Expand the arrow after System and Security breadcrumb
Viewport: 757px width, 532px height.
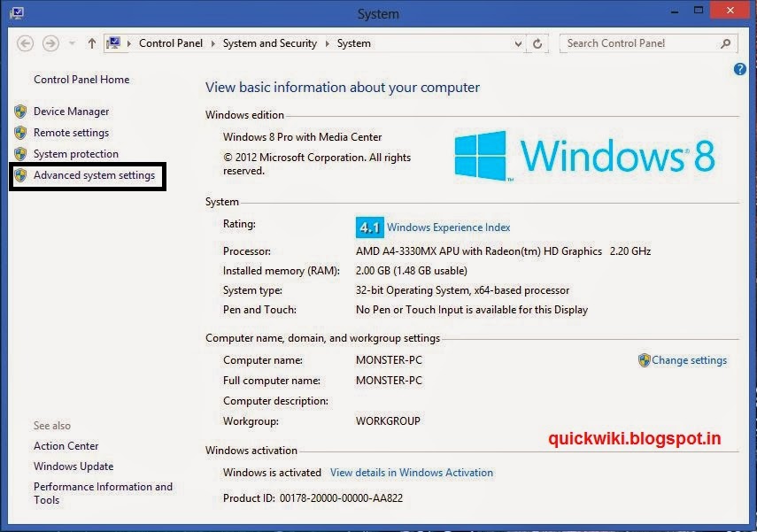[327, 43]
